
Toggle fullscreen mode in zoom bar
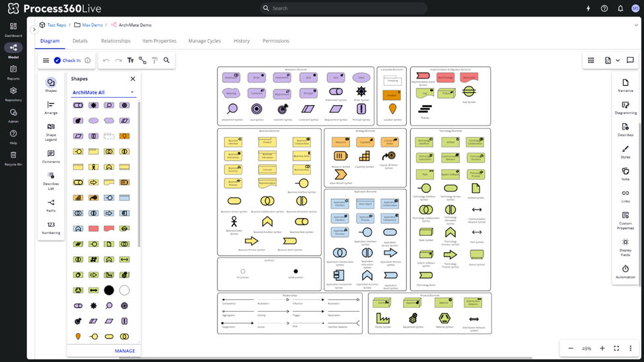616,348
